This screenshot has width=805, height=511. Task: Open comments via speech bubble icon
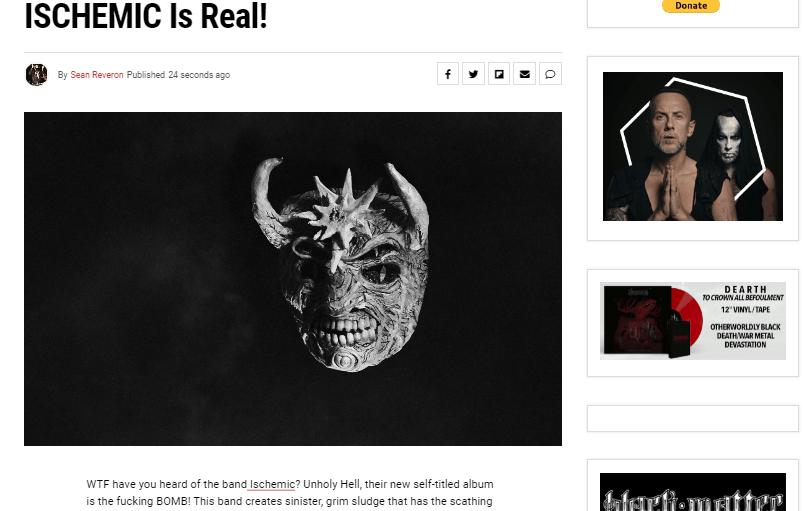(550, 74)
